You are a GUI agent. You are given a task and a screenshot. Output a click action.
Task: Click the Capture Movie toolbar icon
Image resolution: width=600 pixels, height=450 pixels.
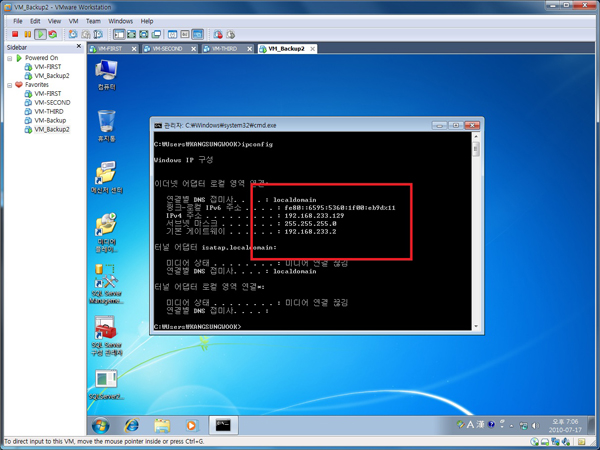218,34
